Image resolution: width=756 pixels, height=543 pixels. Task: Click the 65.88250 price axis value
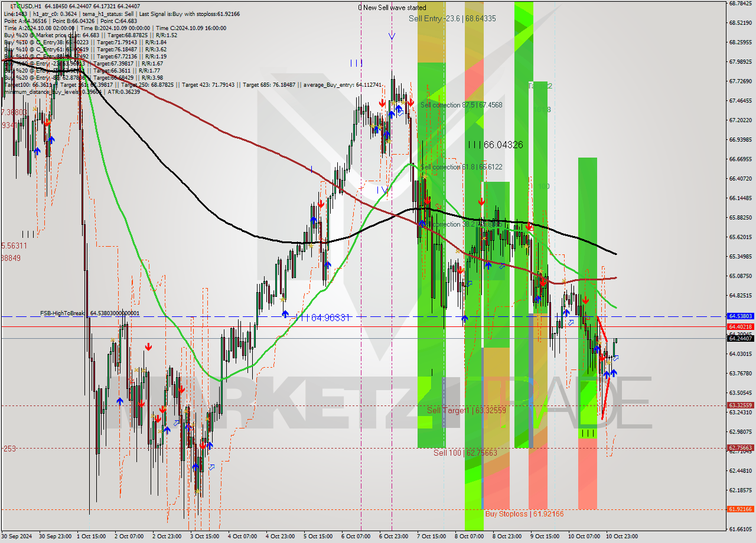(x=740, y=218)
